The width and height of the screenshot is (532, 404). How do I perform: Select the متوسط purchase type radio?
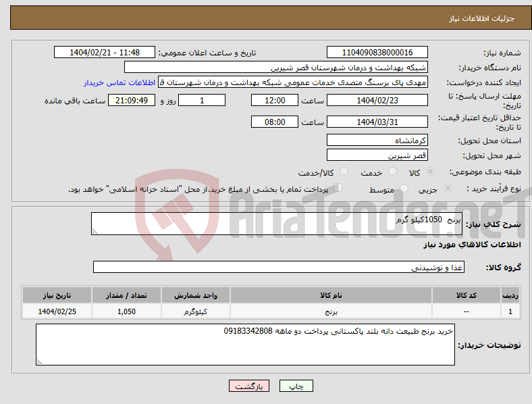click(x=404, y=188)
